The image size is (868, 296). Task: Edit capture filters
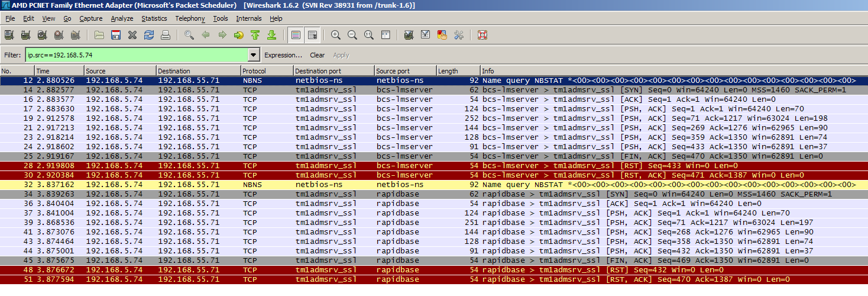click(x=409, y=35)
